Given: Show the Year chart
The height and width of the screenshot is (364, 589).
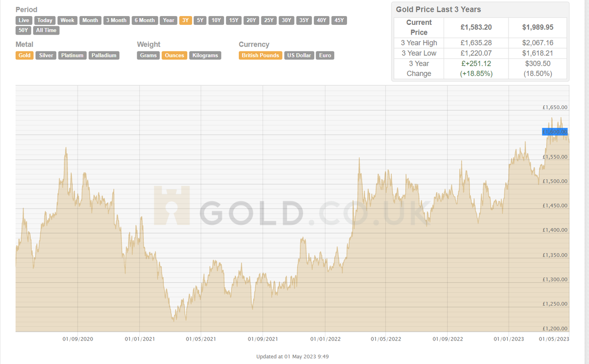Looking at the screenshot, I should [x=168, y=20].
